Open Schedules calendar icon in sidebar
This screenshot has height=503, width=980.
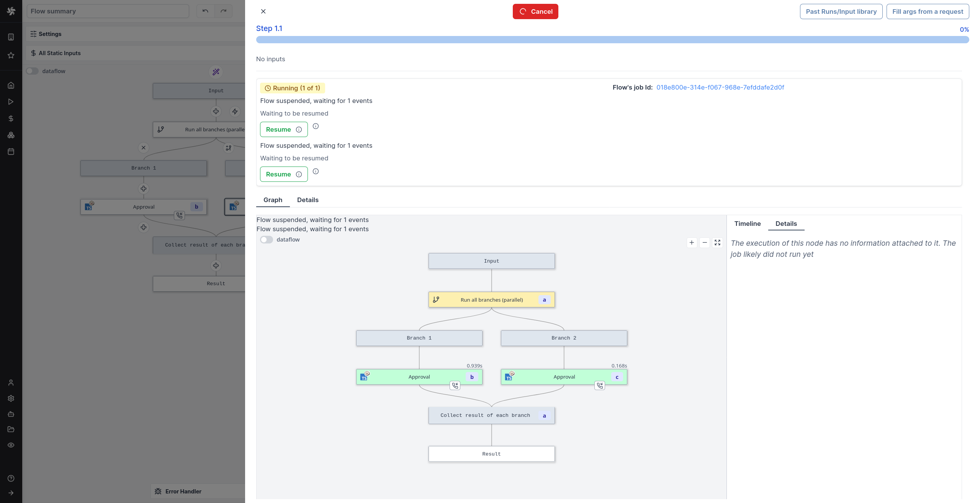(11, 152)
